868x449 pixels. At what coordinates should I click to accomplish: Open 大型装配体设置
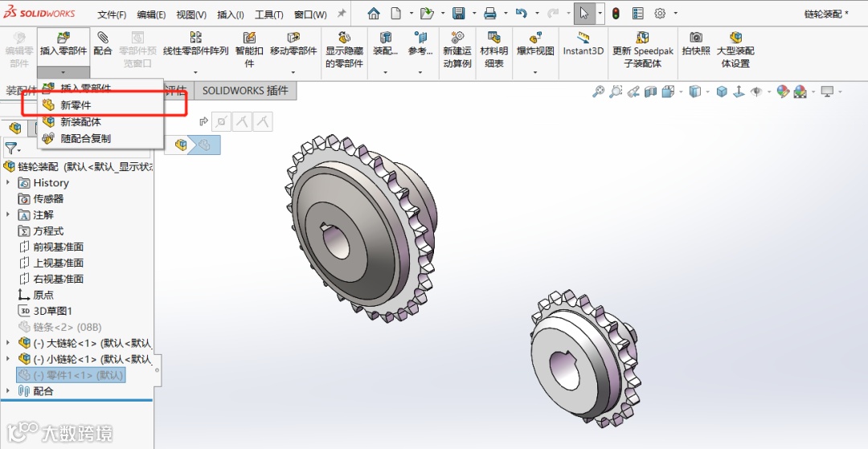tap(735, 49)
